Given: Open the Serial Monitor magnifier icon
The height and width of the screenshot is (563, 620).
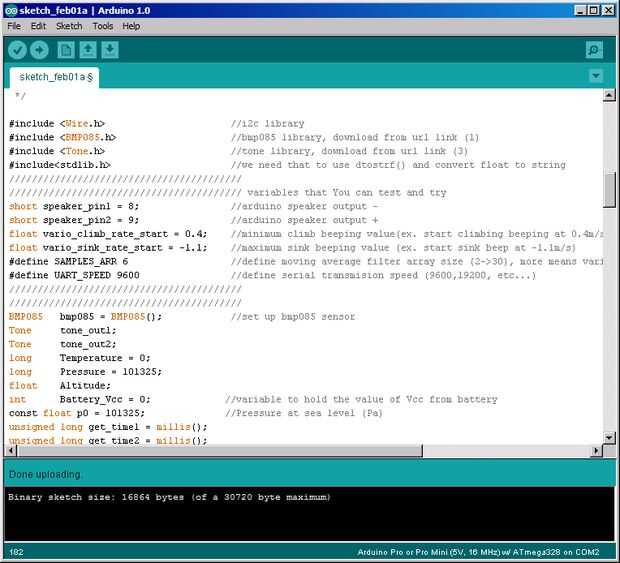Looking at the screenshot, I should [x=594, y=50].
